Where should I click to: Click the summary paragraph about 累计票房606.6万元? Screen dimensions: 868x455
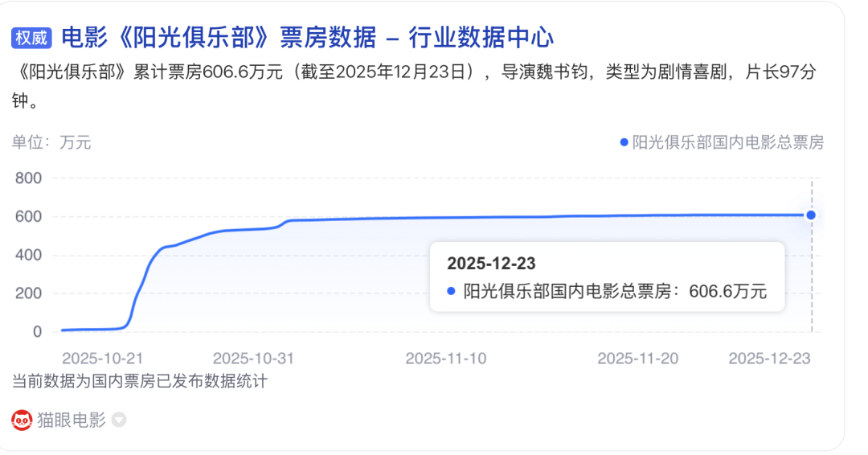(x=414, y=86)
